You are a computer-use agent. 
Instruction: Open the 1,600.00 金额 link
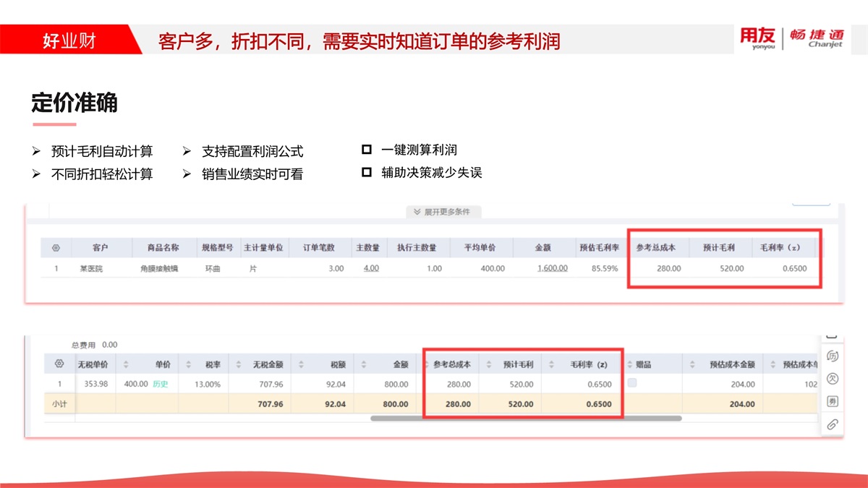click(553, 268)
